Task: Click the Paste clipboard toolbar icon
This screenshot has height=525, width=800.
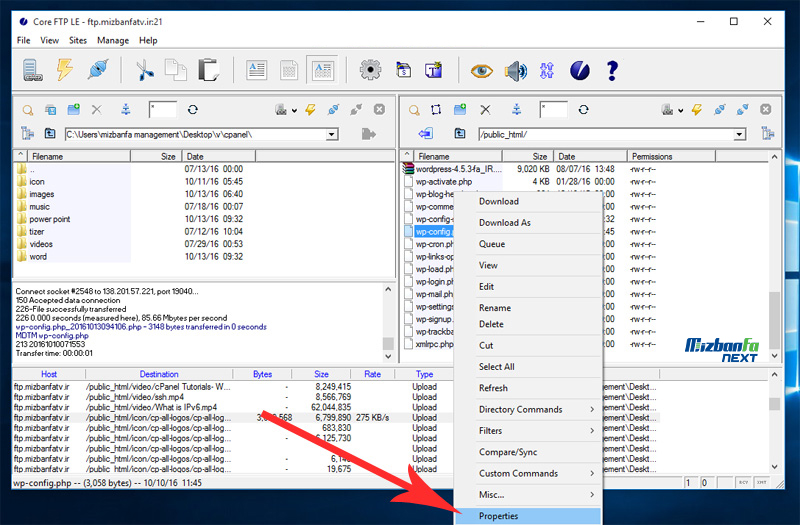Action: [x=208, y=70]
